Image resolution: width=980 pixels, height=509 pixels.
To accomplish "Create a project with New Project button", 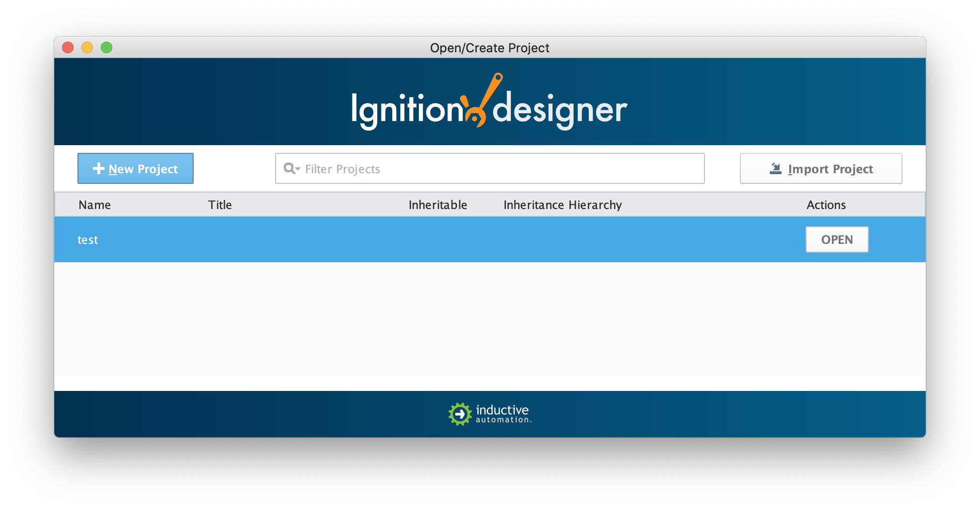I will pos(136,168).
